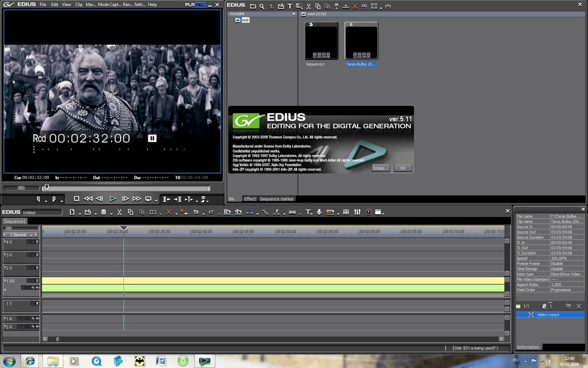Image resolution: width=588 pixels, height=368 pixels.
Task: Toggle title mute on track 1 T
Action: (37, 304)
